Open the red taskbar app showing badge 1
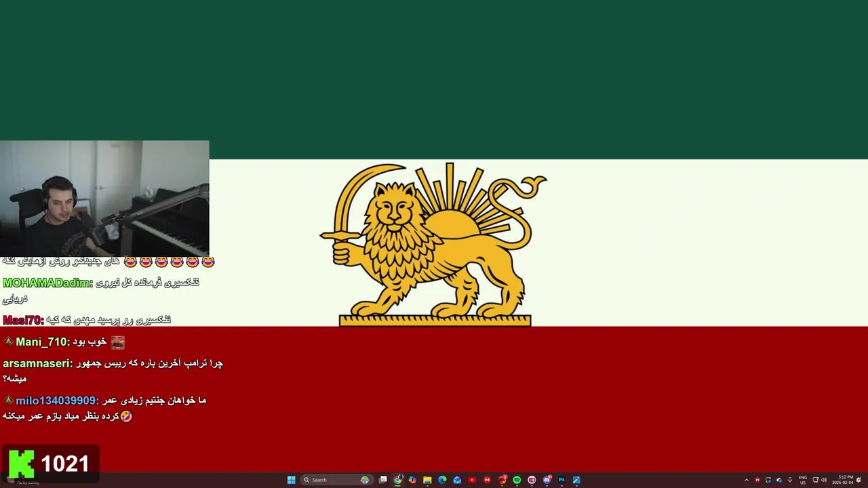 502,480
